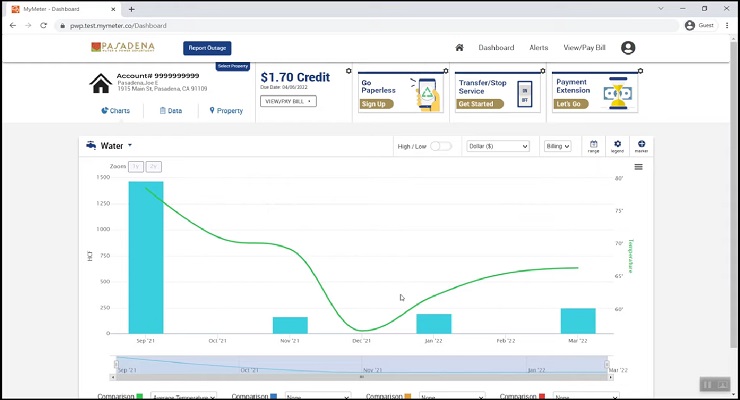The image size is (740, 400).
Task: Open the Property tab
Action: [226, 111]
